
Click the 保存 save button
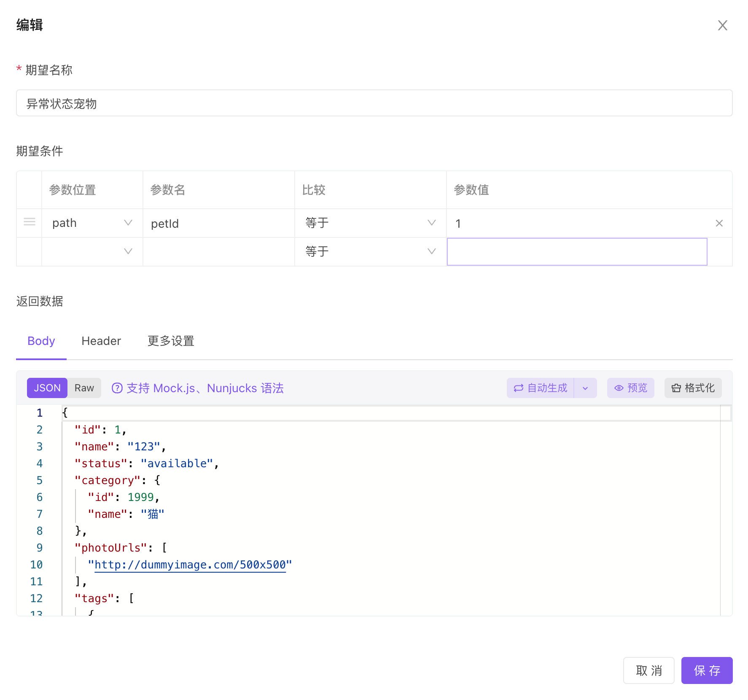[707, 670]
